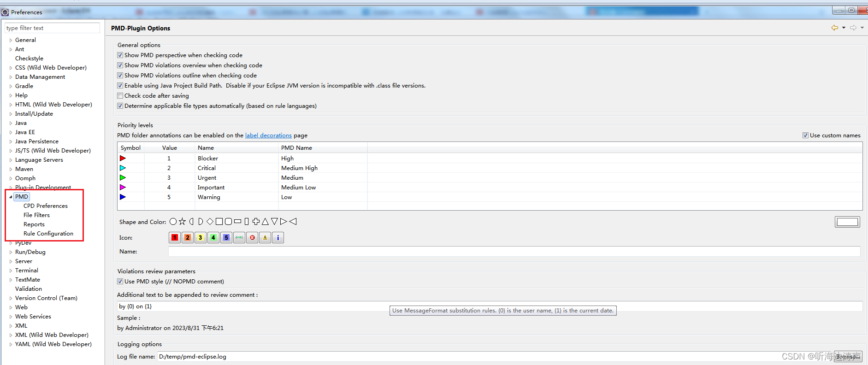Expand the XML tree node
The height and width of the screenshot is (365, 868).
pyautogui.click(x=11, y=326)
